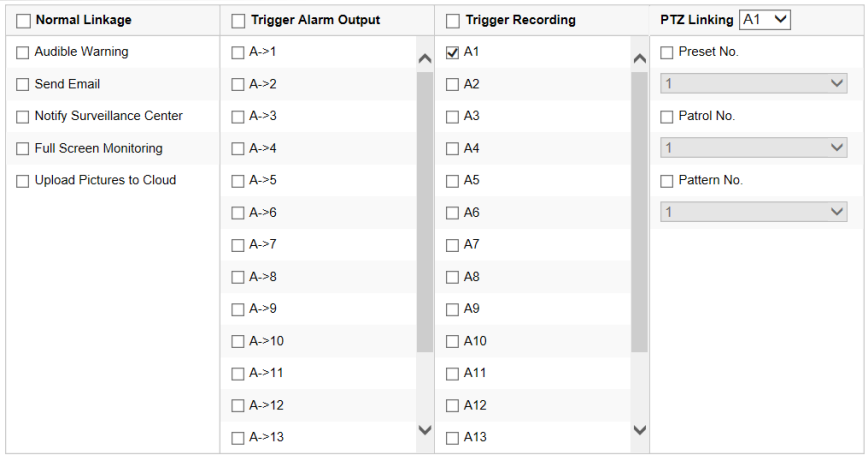The height and width of the screenshot is (458, 868).
Task: Expand the Pattern No. dropdown
Action: [x=754, y=212]
